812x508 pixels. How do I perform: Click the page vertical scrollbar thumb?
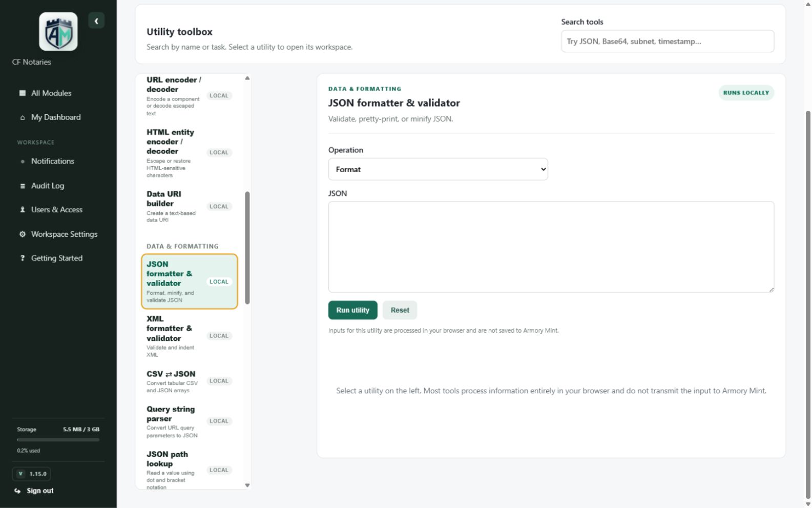pos(808,304)
